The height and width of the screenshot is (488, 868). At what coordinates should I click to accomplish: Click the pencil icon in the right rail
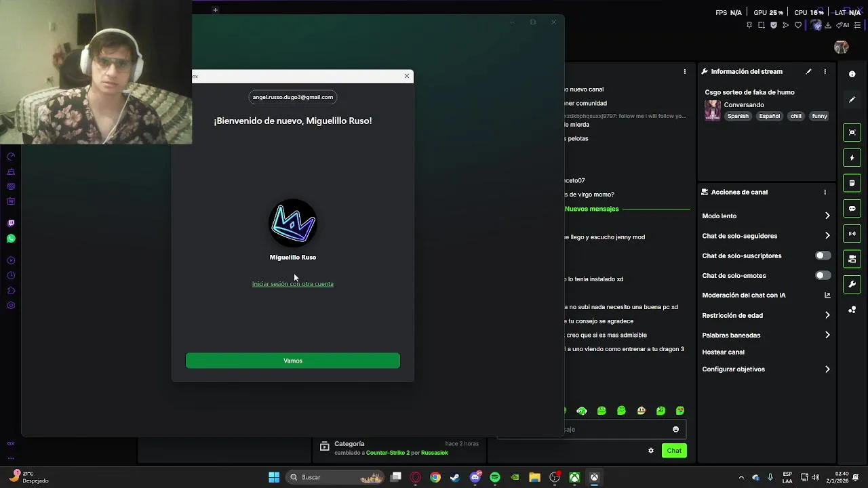pos(852,100)
